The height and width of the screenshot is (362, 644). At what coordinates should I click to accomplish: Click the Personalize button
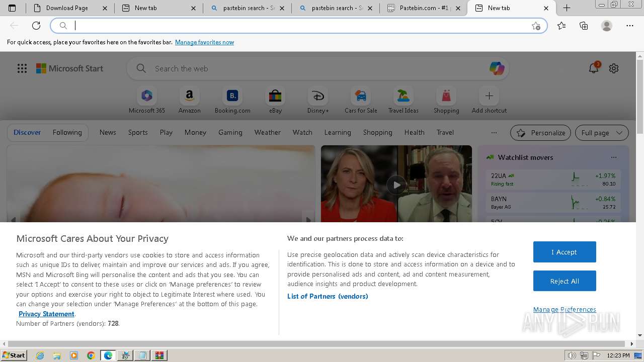coord(540,133)
